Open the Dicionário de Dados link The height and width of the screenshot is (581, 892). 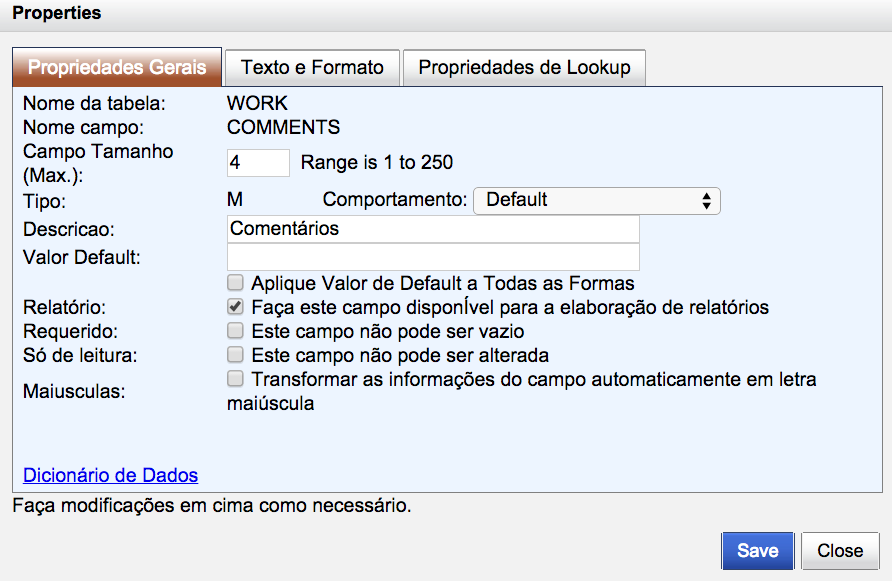point(110,475)
